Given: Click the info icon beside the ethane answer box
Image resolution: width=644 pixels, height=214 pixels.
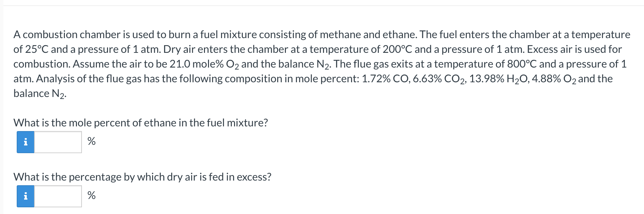Looking at the screenshot, I should [25, 142].
